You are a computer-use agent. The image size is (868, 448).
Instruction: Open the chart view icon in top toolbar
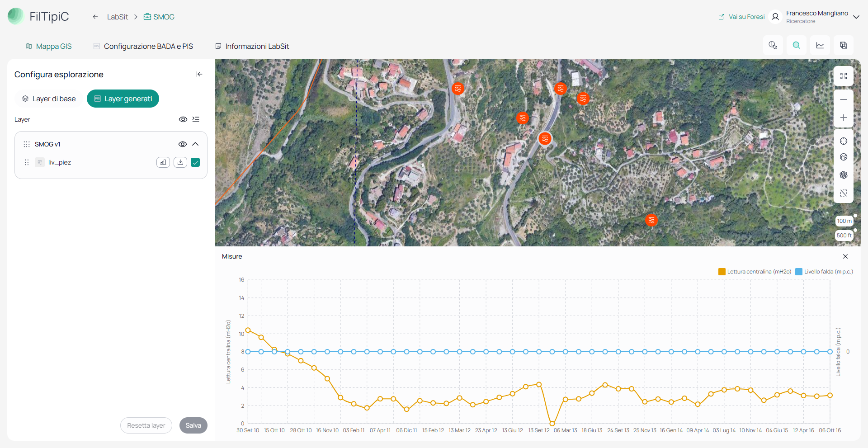(820, 45)
